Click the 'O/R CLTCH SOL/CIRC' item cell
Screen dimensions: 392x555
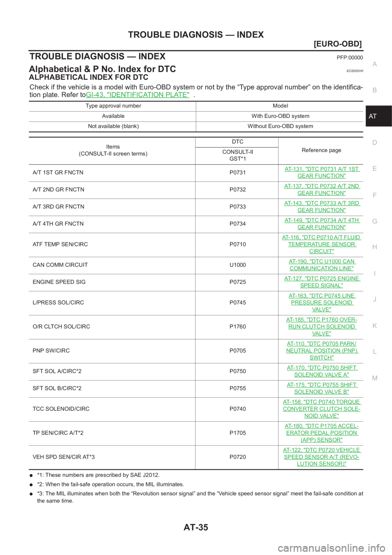(x=112, y=327)
